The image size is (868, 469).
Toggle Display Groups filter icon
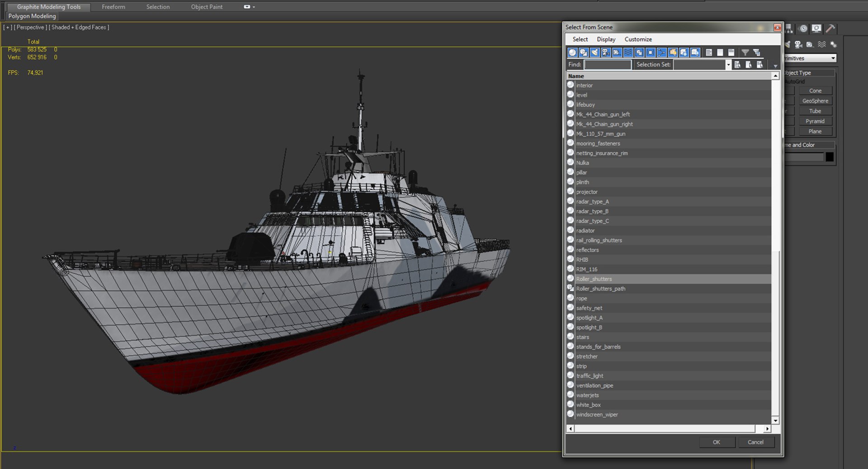tap(639, 52)
